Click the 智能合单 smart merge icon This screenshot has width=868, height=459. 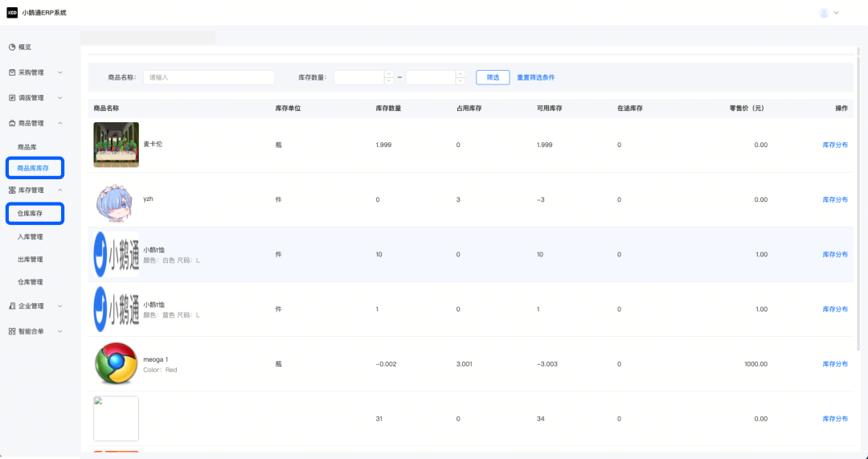pos(12,331)
